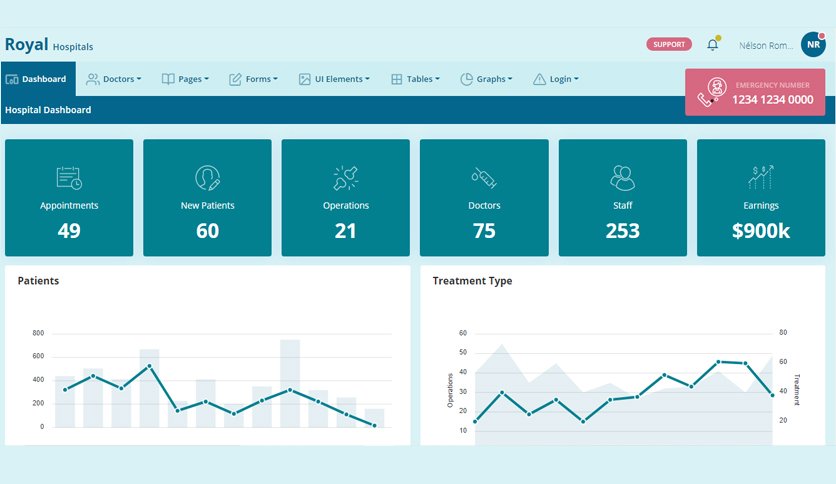
Task: Click the Treatment Type chart title
Action: tap(472, 281)
